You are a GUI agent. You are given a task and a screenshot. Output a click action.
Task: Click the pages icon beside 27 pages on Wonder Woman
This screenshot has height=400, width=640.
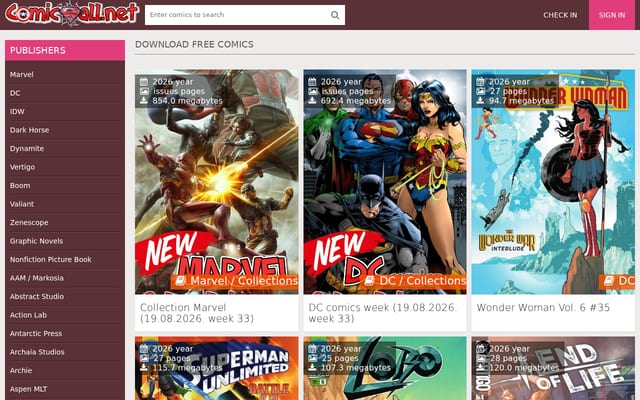tap(480, 91)
